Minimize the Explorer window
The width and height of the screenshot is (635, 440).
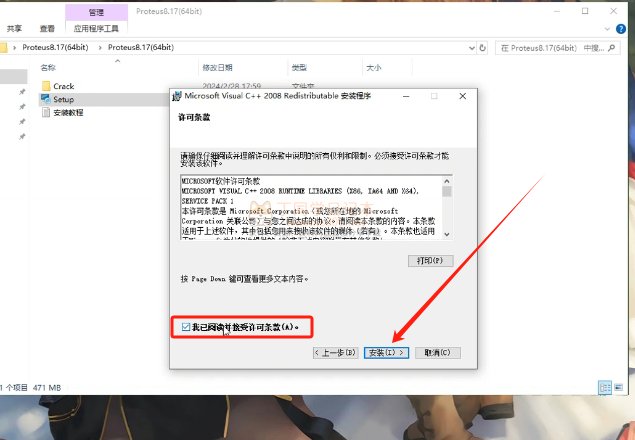point(557,11)
